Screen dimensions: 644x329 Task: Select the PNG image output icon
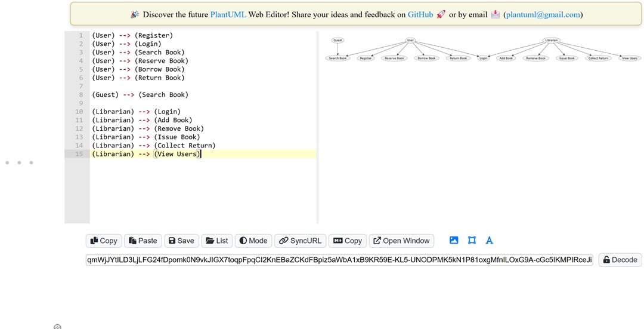454,240
